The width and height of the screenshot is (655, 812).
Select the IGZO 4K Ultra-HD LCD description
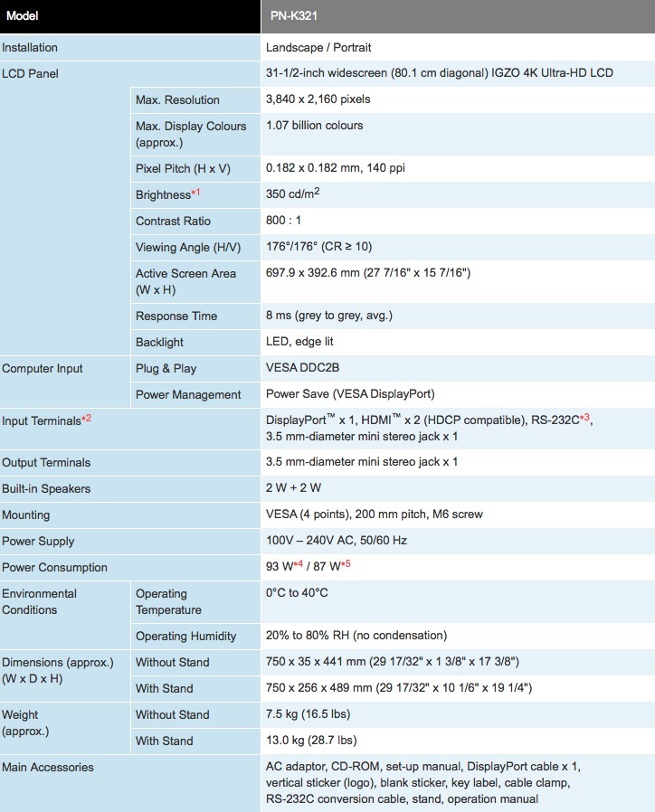click(x=440, y=73)
